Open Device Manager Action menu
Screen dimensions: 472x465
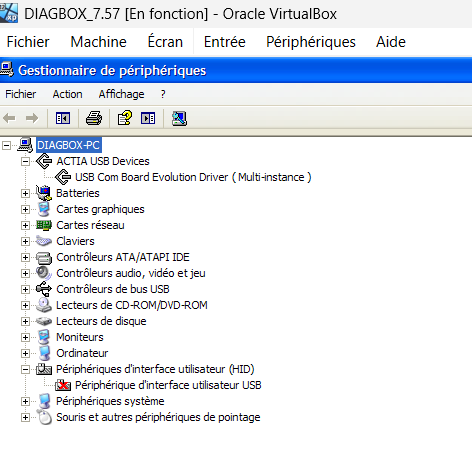67,94
